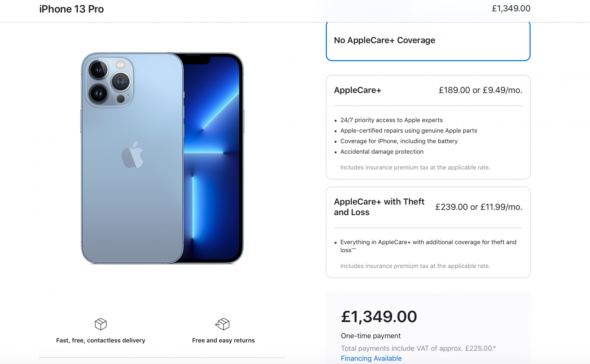Click the £239.00 or £11.99/mo. price

pos(479,207)
